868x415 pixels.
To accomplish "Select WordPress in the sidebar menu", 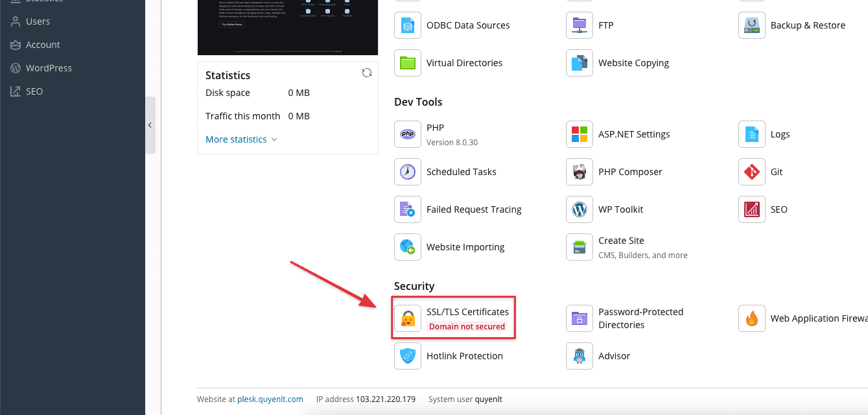I will click(49, 68).
